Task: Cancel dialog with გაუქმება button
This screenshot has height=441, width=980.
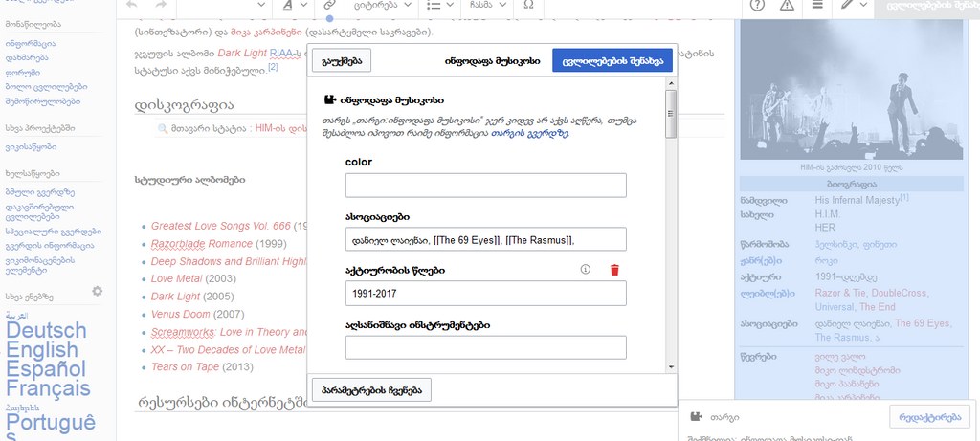Action: (x=342, y=61)
